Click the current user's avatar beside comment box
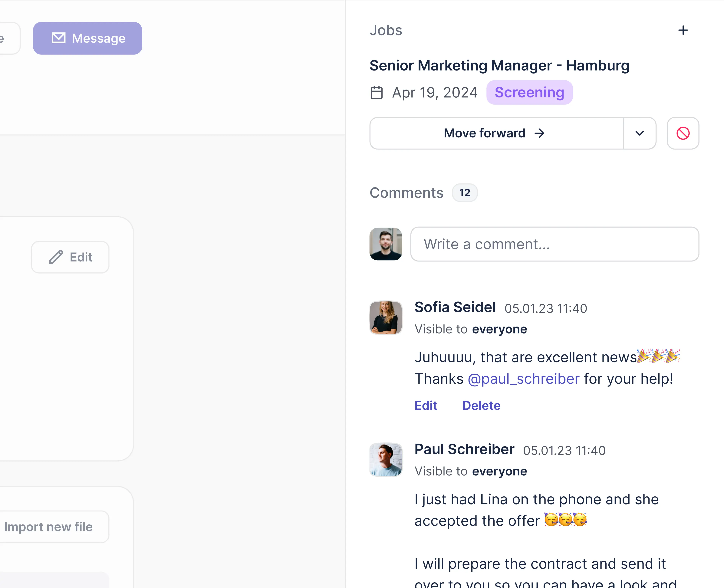724x588 pixels. coord(386,244)
